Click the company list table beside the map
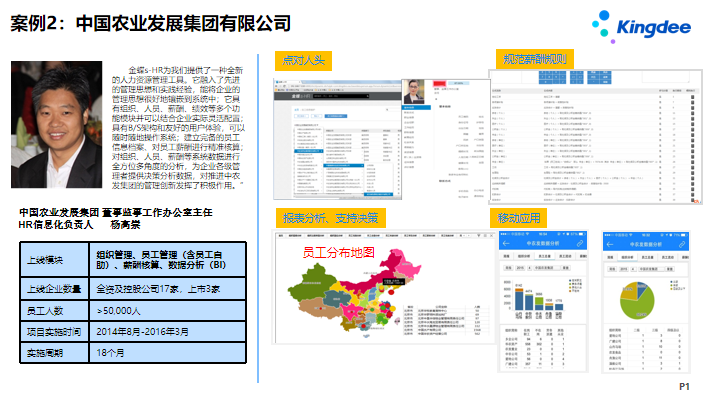 [442, 321]
